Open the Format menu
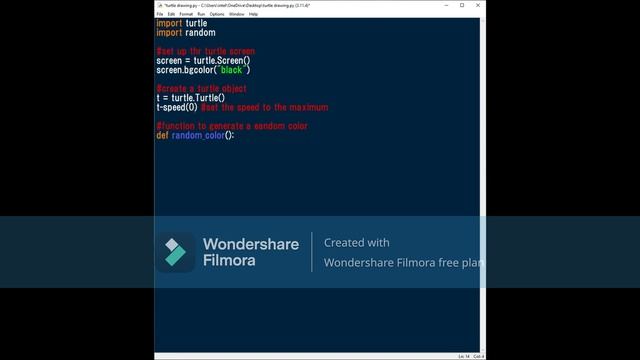Image resolution: width=640 pixels, height=360 pixels. pyautogui.click(x=186, y=14)
